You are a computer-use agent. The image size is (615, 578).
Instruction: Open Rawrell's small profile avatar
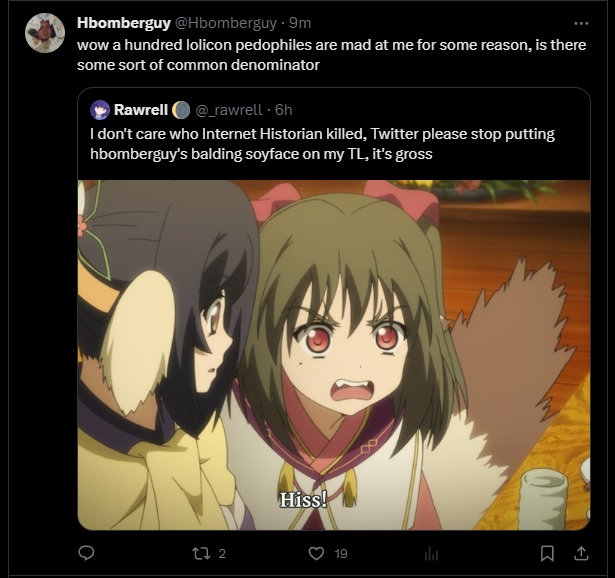click(x=100, y=110)
